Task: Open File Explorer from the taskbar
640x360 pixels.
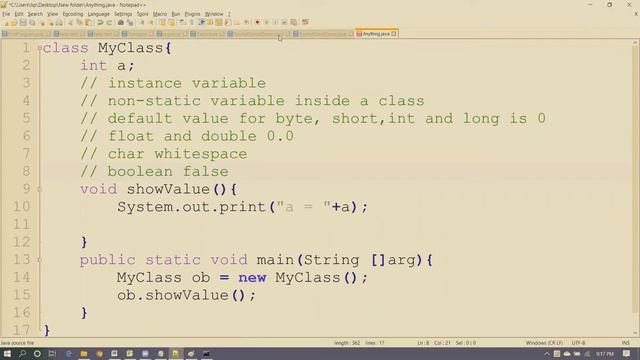Action: coord(84,353)
